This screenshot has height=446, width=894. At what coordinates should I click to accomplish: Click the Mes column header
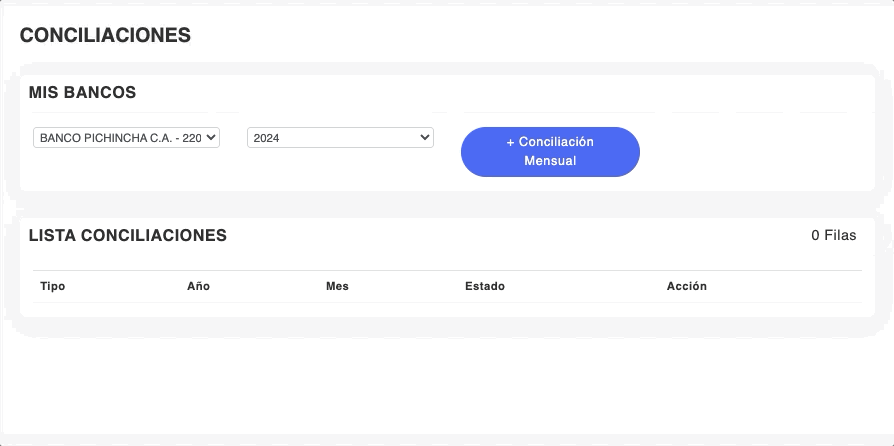[x=337, y=286]
